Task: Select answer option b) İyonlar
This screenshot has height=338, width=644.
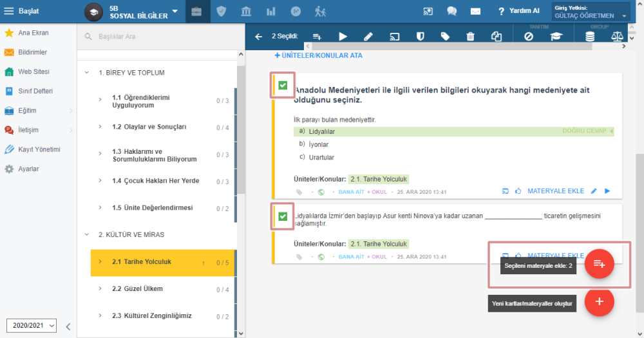Action: tap(318, 145)
